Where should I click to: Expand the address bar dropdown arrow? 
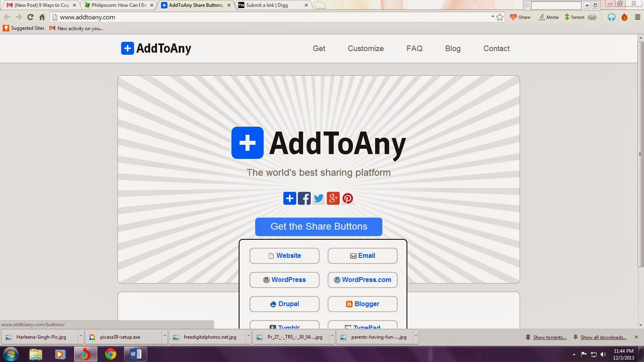[x=492, y=17]
